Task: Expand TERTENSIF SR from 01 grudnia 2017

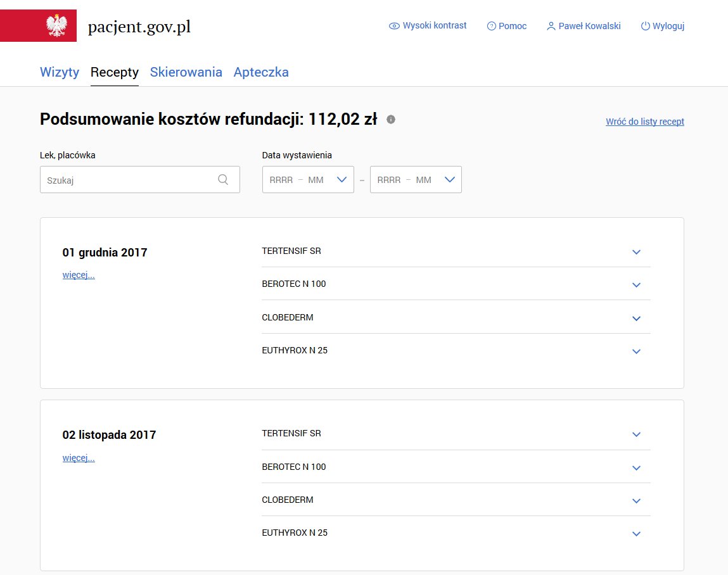Action: pos(636,252)
